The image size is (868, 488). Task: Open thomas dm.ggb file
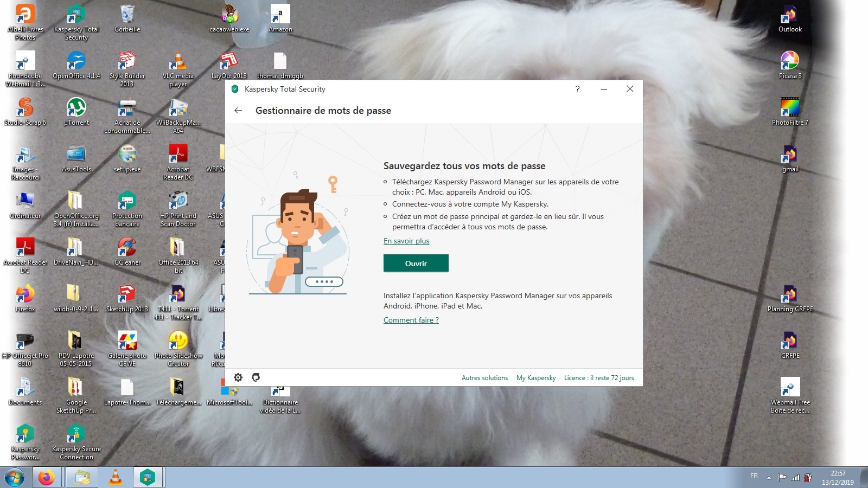280,66
